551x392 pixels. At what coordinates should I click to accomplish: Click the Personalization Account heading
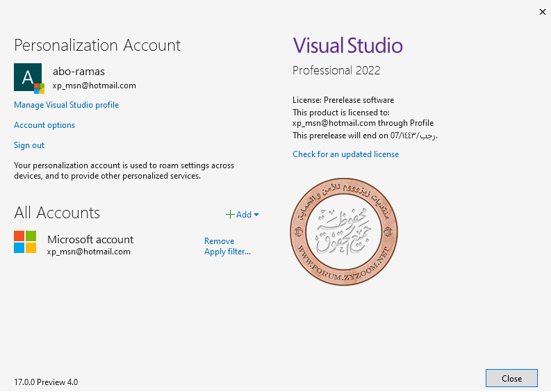(97, 45)
